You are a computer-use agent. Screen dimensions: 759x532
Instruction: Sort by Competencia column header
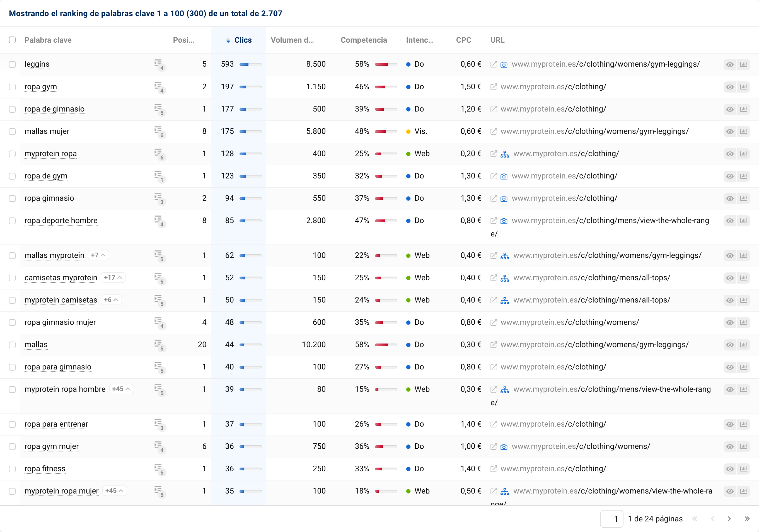coord(364,40)
